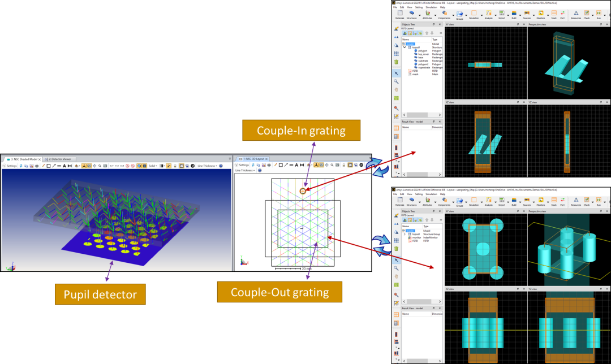Image resolution: width=611 pixels, height=364 pixels.
Task: Close the XY view panel in top window
Action: (x=524, y=24)
